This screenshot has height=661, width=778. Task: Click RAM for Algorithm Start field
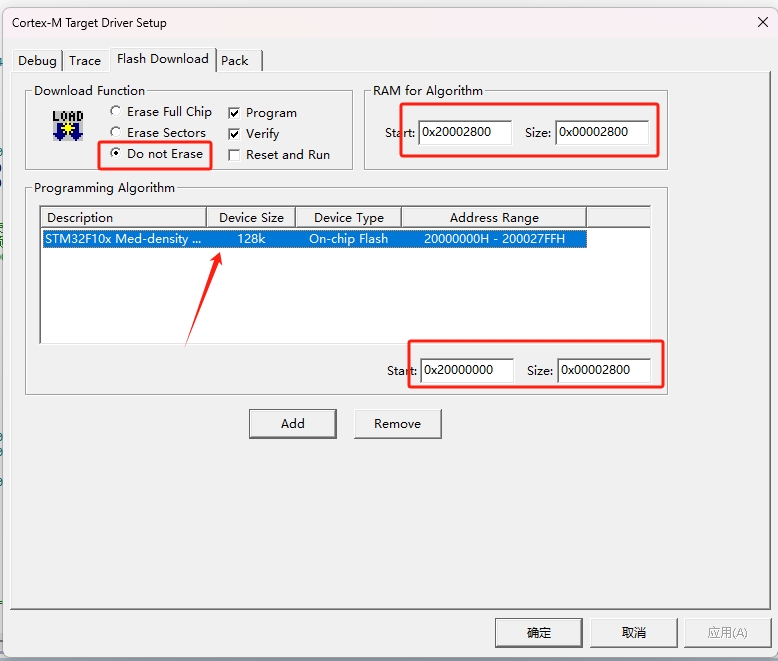[x=465, y=132]
